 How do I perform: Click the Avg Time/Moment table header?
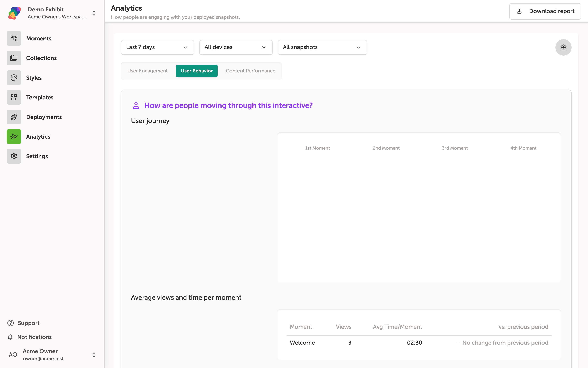(x=397, y=327)
